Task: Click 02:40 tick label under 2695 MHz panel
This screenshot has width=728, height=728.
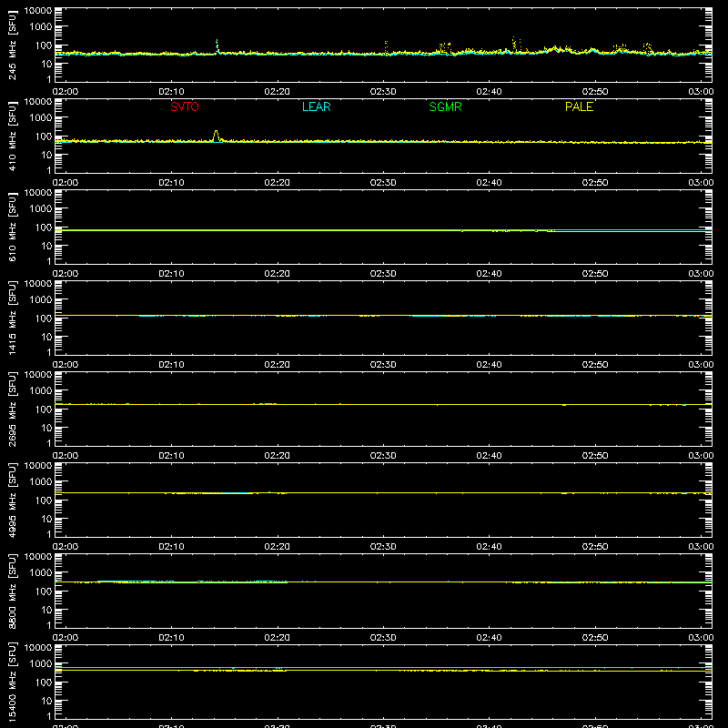Action: pyautogui.click(x=489, y=456)
